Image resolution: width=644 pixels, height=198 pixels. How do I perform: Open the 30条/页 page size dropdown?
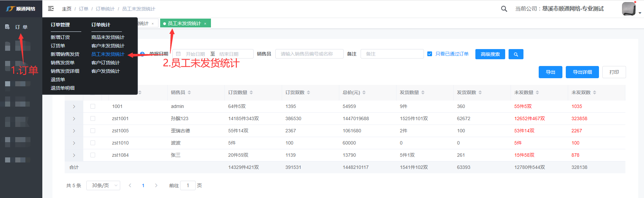[103, 185]
